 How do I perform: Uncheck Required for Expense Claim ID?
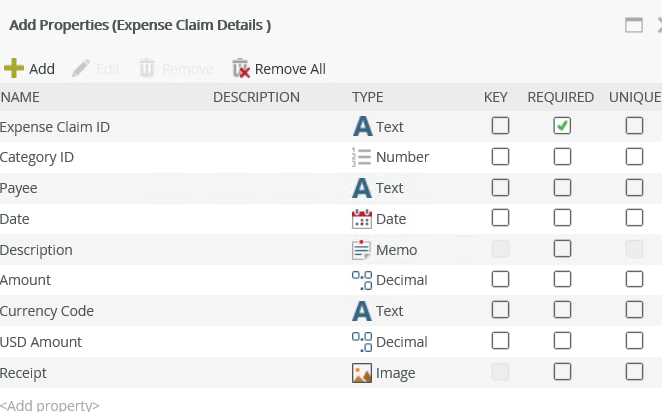(563, 126)
